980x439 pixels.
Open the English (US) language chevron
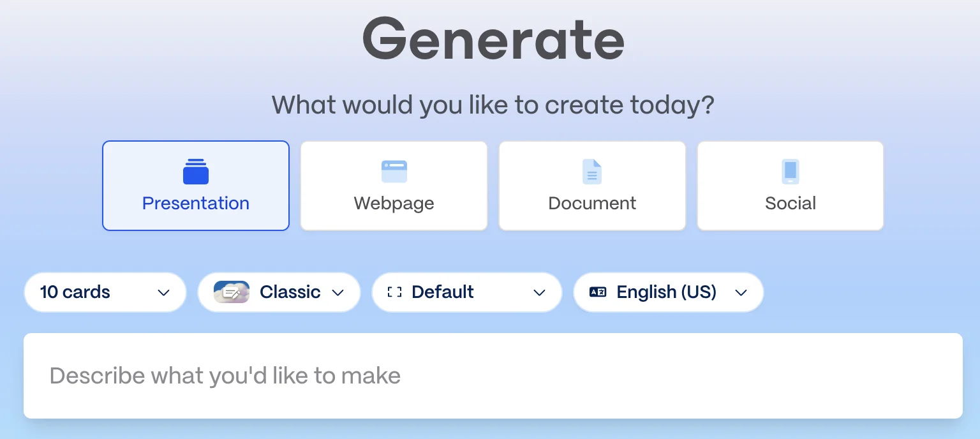[x=741, y=293]
